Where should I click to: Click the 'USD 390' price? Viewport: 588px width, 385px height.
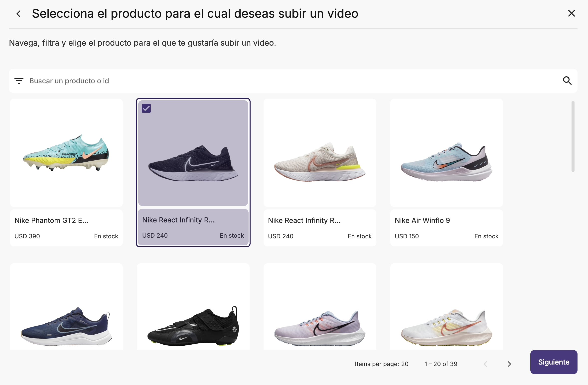tap(27, 236)
